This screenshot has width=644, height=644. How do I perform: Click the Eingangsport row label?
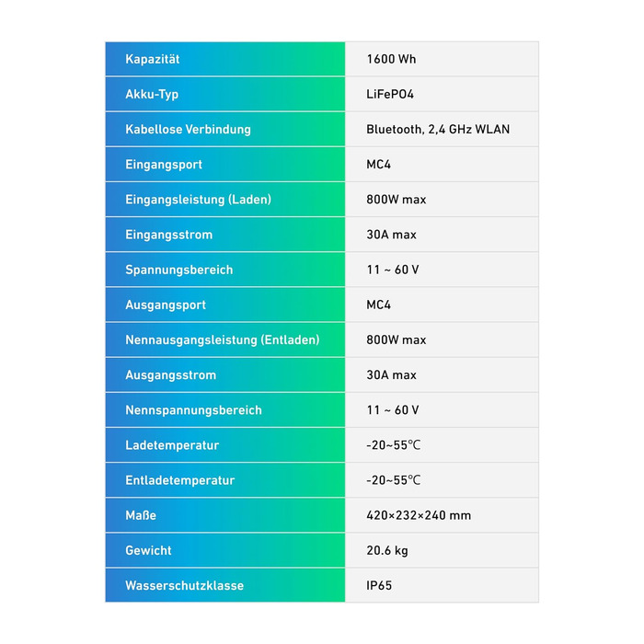point(164,165)
